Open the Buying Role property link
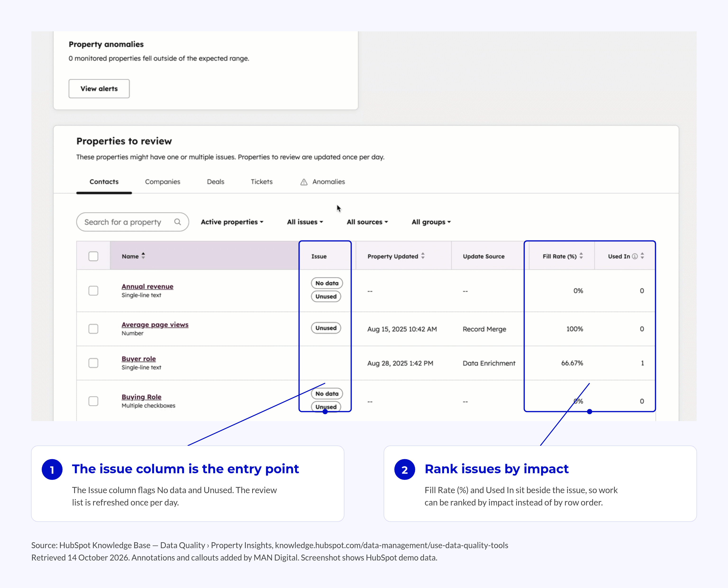This screenshot has height=588, width=728. [x=141, y=397]
